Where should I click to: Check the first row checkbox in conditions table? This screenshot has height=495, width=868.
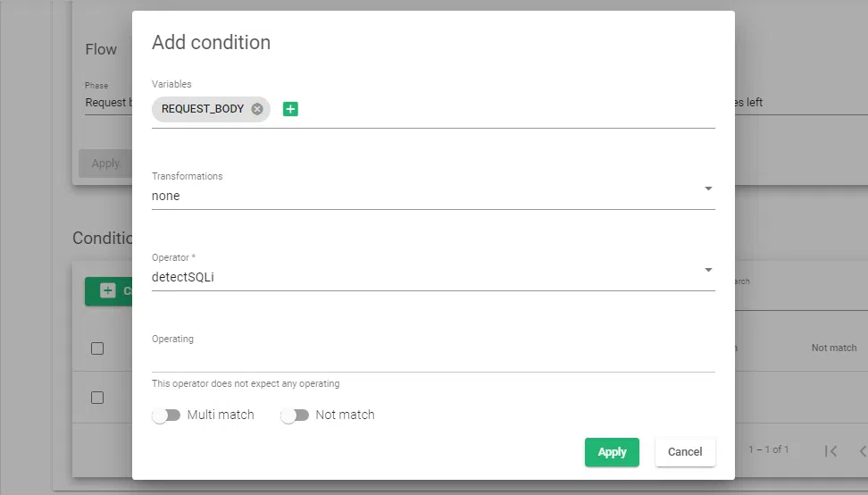click(97, 398)
